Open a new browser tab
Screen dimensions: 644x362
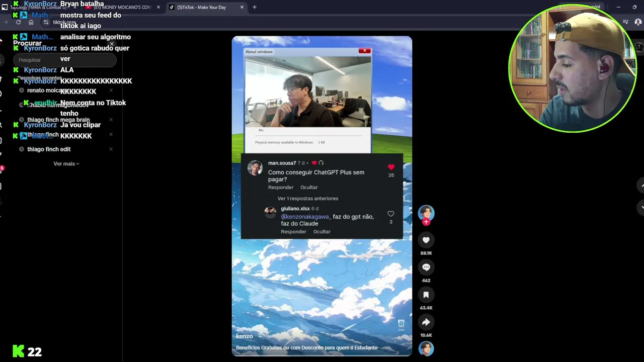[255, 7]
